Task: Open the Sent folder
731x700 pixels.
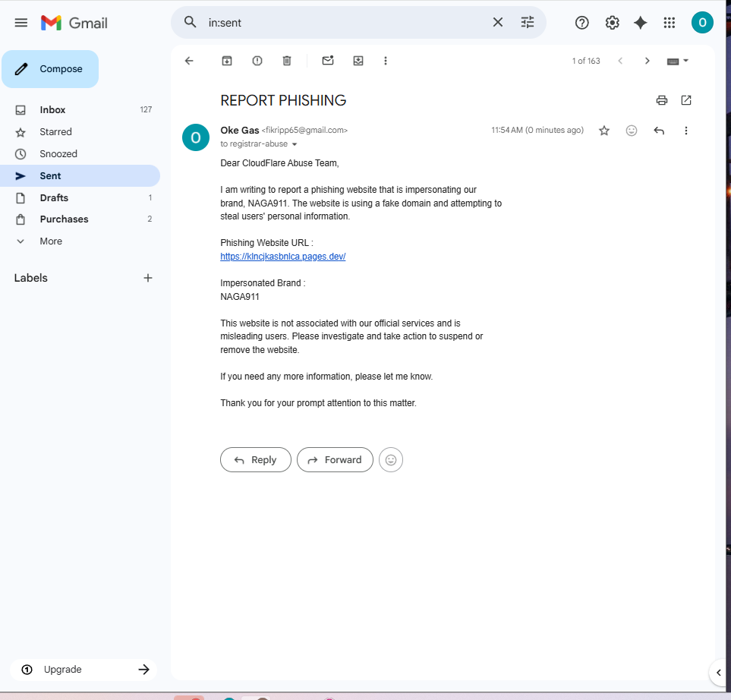Action: 80,176
